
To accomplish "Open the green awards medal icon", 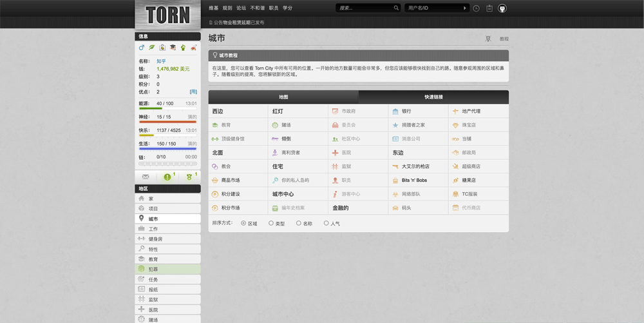I will [189, 177].
